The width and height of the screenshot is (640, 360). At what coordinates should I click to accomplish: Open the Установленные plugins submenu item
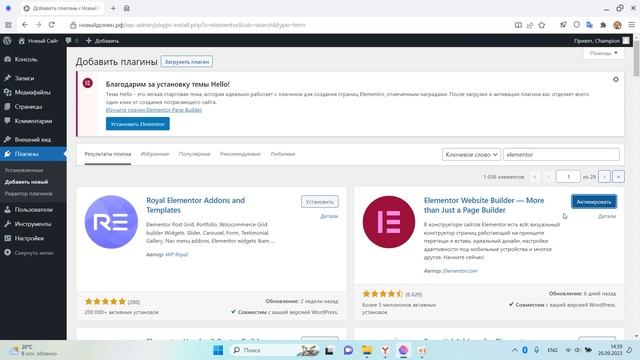24,170
